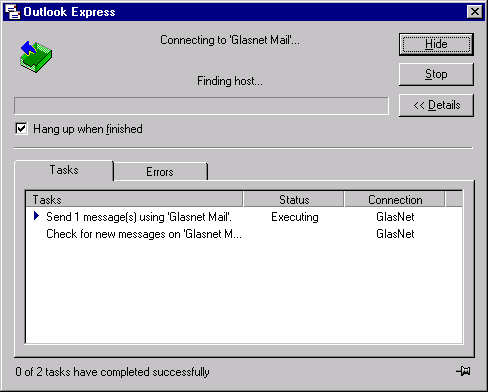Select the Check for new messages task row
The height and width of the screenshot is (392, 488).
[x=244, y=234]
